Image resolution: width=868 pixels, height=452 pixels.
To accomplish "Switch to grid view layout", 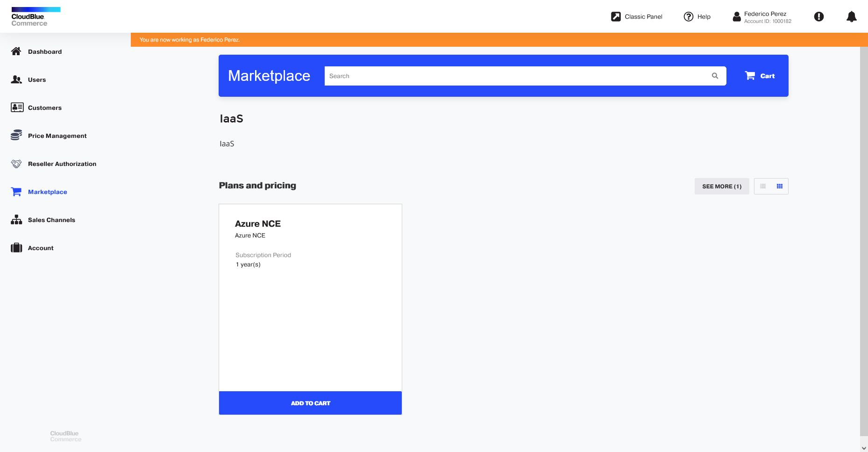I will 780,186.
